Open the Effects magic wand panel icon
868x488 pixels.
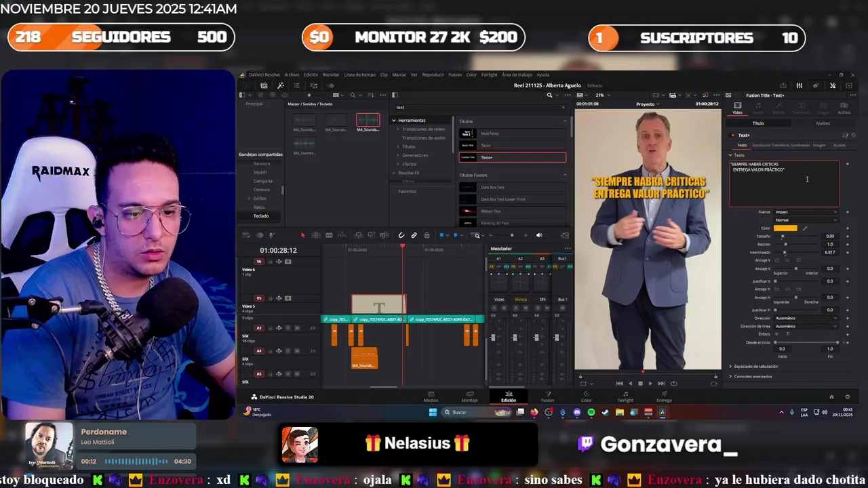(x=281, y=85)
